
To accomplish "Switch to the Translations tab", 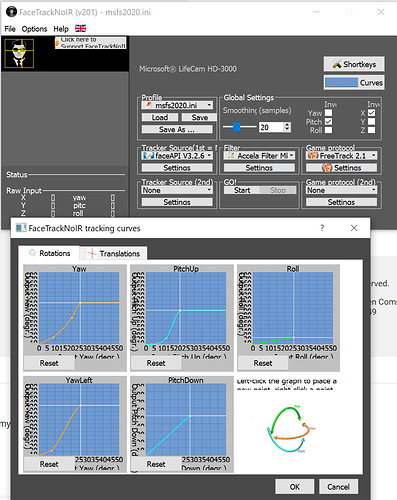I will point(114,254).
